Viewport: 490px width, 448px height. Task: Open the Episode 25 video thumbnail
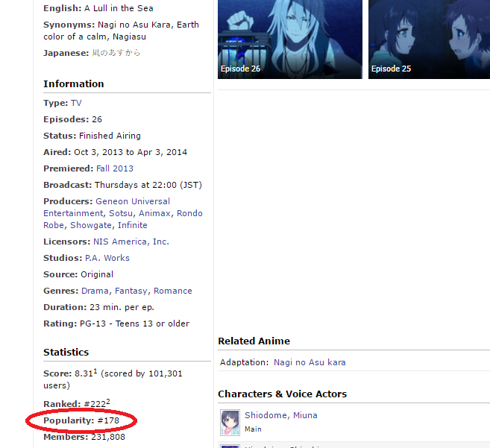point(429,39)
